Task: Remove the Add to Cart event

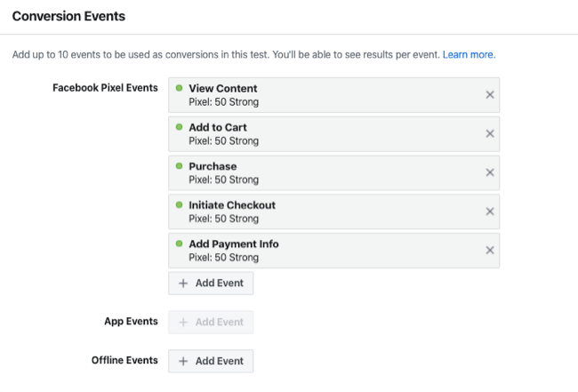Action: click(x=490, y=133)
